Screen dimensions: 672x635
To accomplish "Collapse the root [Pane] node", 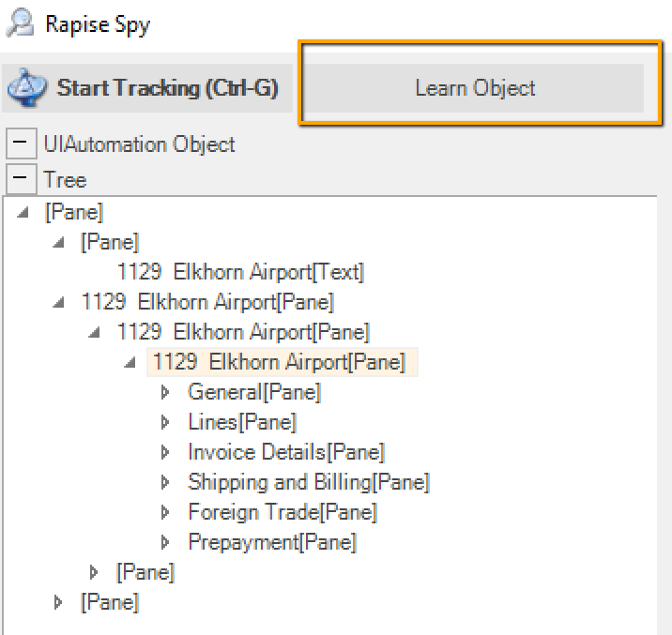I will pyautogui.click(x=23, y=213).
